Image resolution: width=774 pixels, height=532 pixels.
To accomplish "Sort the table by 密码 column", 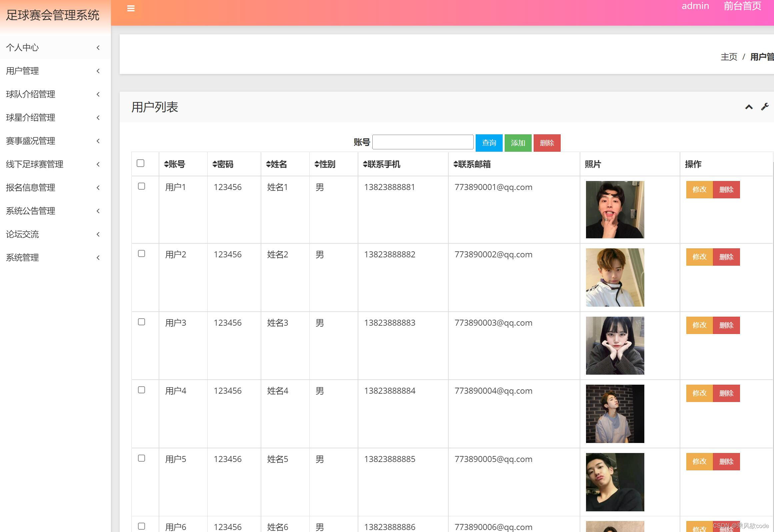I will (x=223, y=164).
